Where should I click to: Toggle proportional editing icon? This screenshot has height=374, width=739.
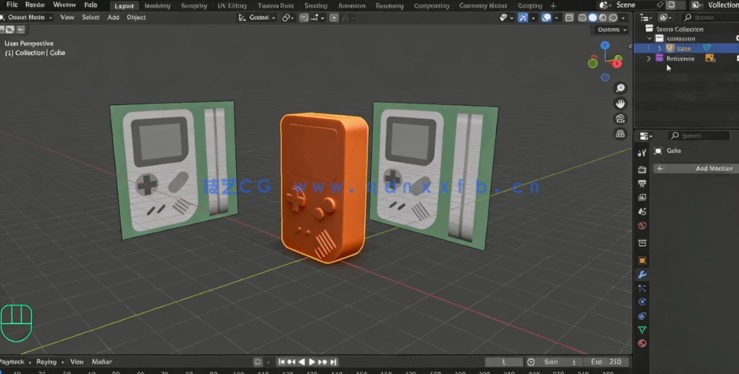[x=334, y=17]
